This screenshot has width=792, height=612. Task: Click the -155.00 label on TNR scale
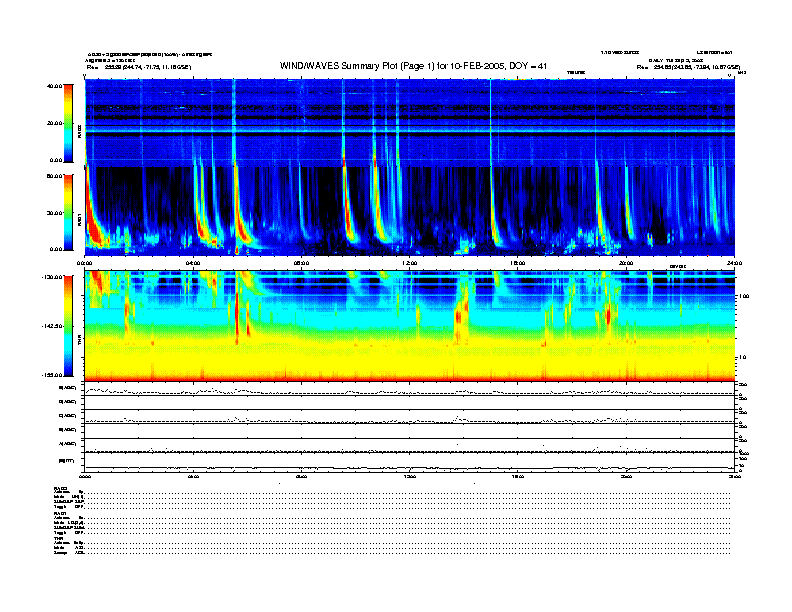[x=52, y=375]
